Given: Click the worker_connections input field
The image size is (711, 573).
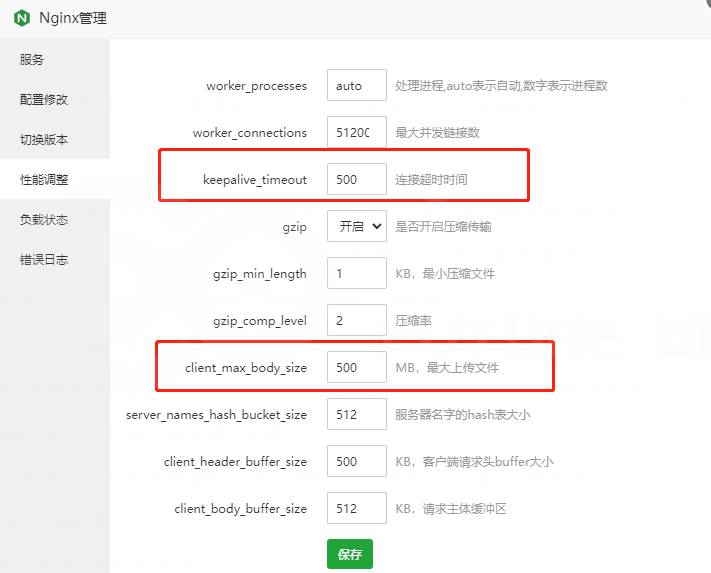Looking at the screenshot, I should [x=357, y=132].
